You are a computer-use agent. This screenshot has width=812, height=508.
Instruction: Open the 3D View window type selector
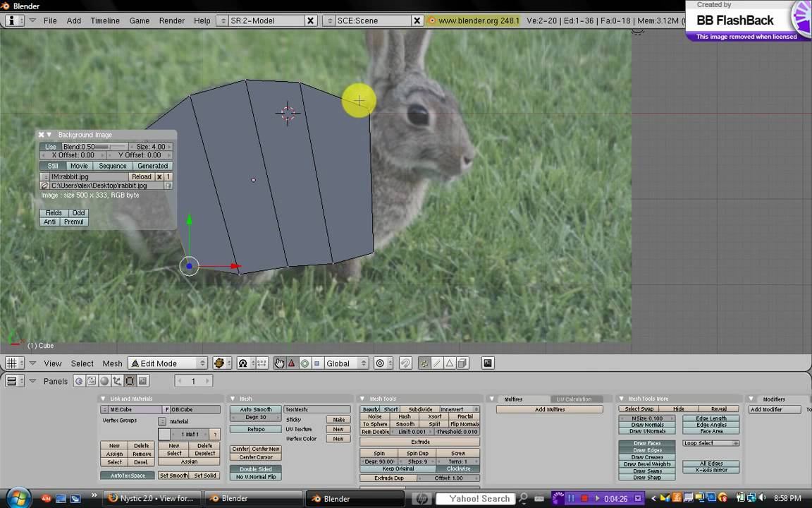15,363
